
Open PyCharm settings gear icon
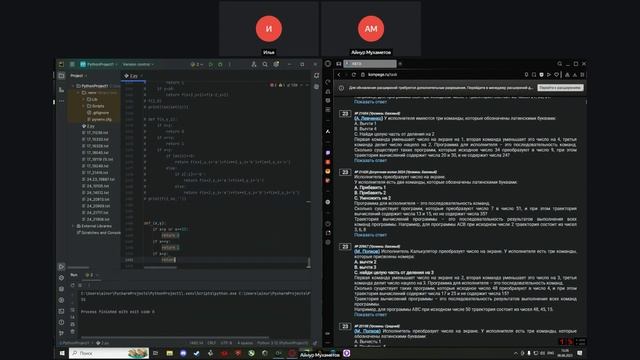click(276, 64)
